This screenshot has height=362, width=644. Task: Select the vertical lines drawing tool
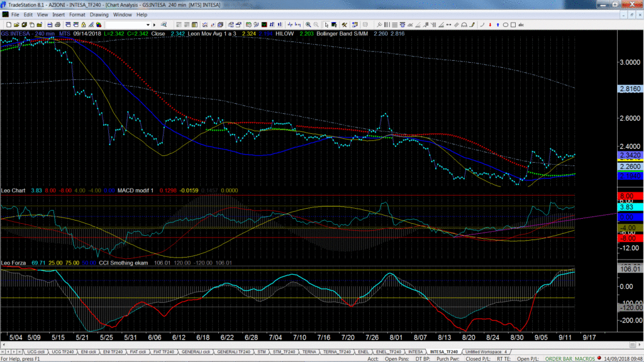pos(387,25)
